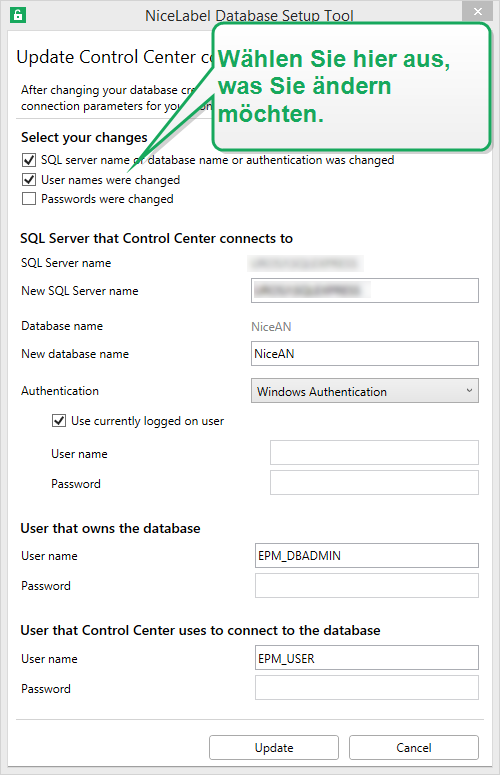Click Control Center User name field EPM_USER
Screen dimensions: 500x775
367,658
